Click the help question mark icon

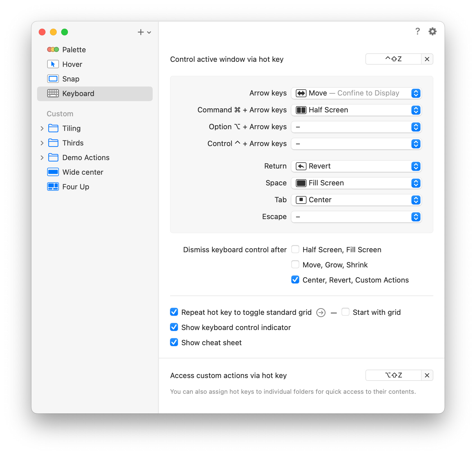pos(417,31)
